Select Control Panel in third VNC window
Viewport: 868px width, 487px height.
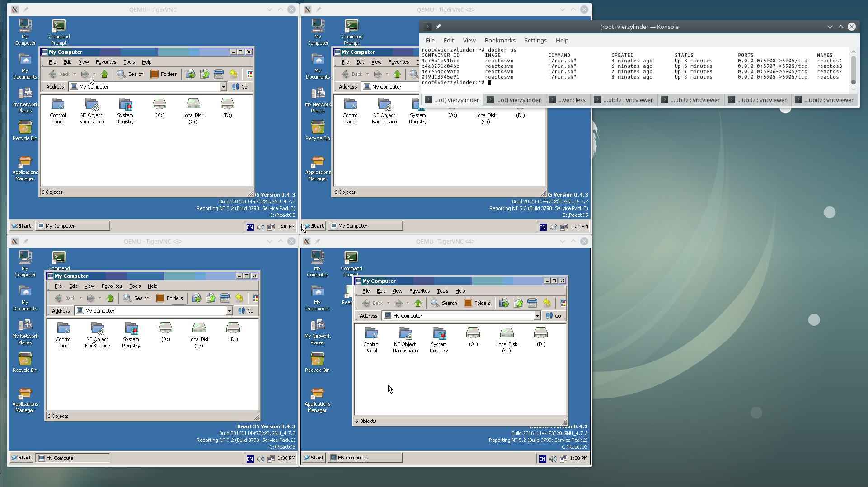64,335
